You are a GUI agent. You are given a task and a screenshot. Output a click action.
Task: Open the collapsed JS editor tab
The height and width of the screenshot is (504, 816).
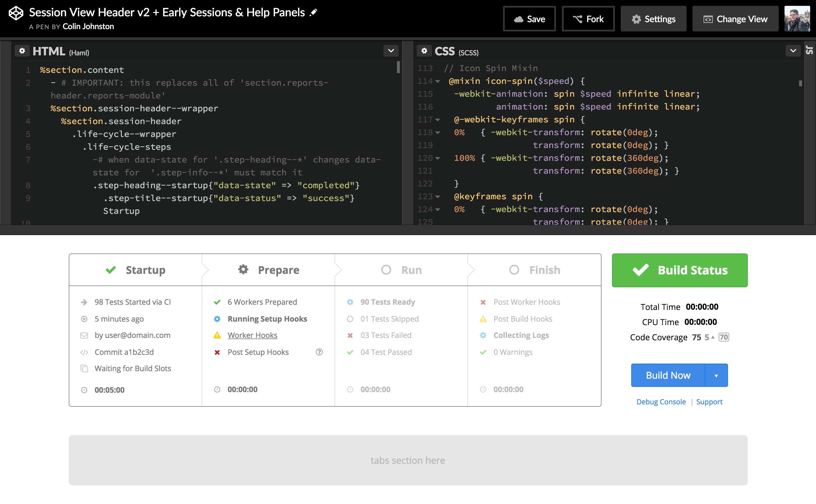810,50
